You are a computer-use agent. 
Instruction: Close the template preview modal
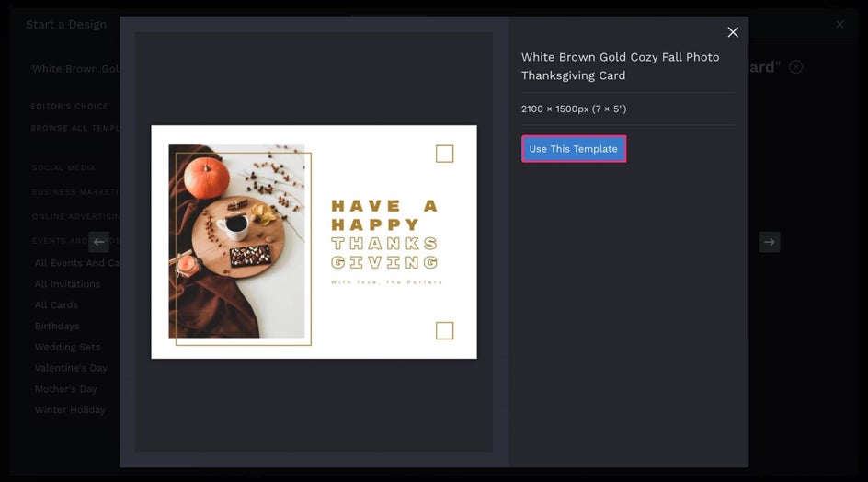click(x=732, y=32)
